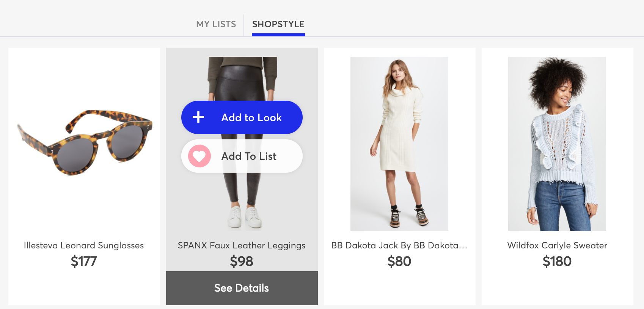Click the Wildfox Carlyle Sweater image

[557, 144]
